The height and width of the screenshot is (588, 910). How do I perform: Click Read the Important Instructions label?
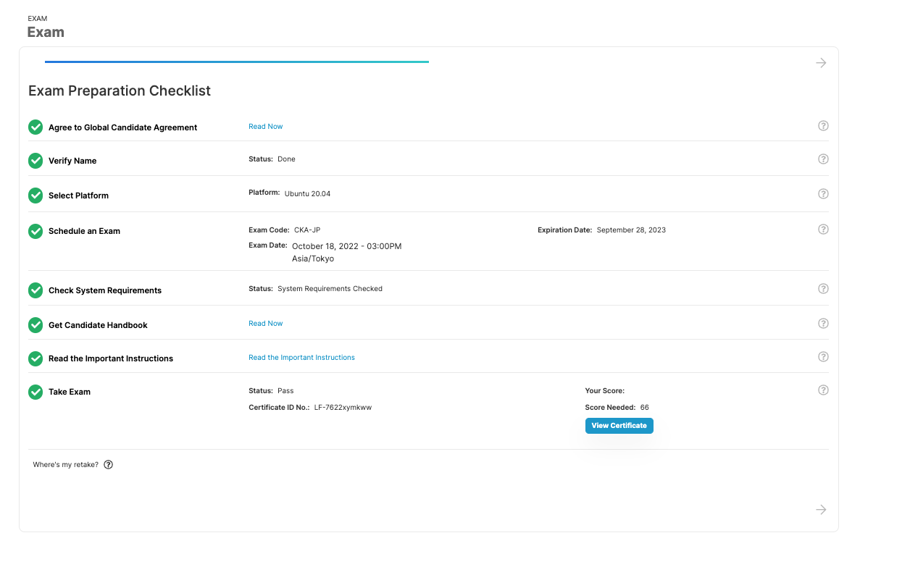click(x=111, y=358)
